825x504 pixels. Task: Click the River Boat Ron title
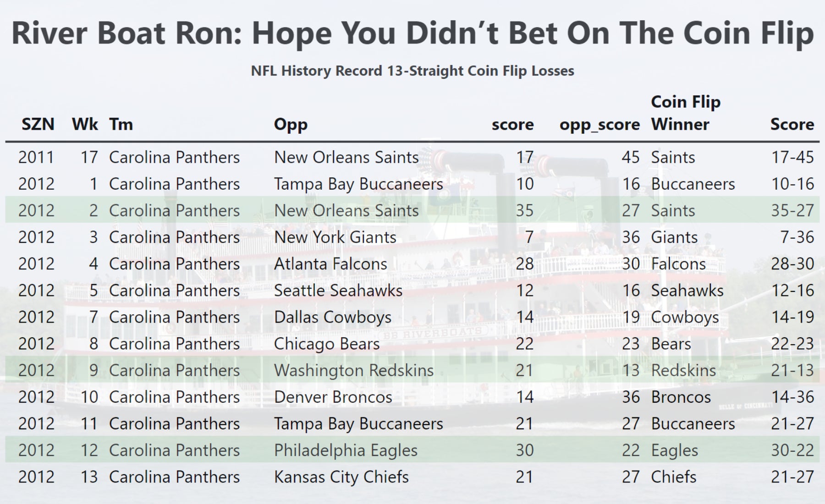click(412, 33)
